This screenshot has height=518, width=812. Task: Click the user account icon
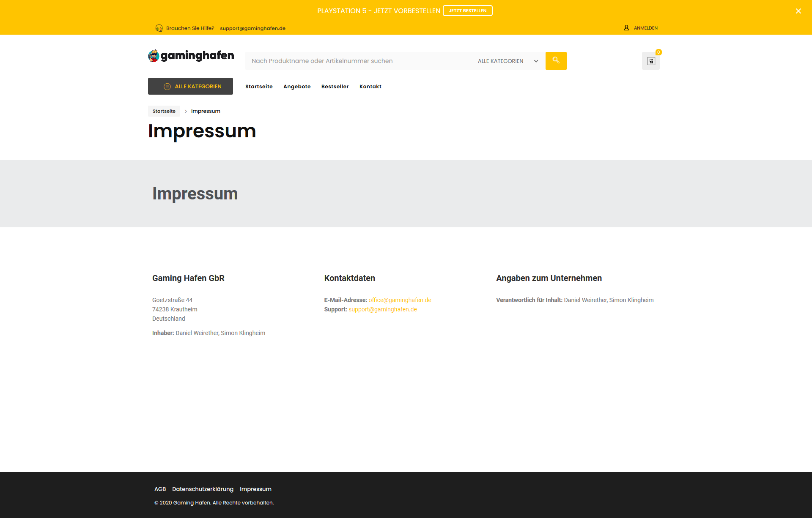pyautogui.click(x=626, y=28)
